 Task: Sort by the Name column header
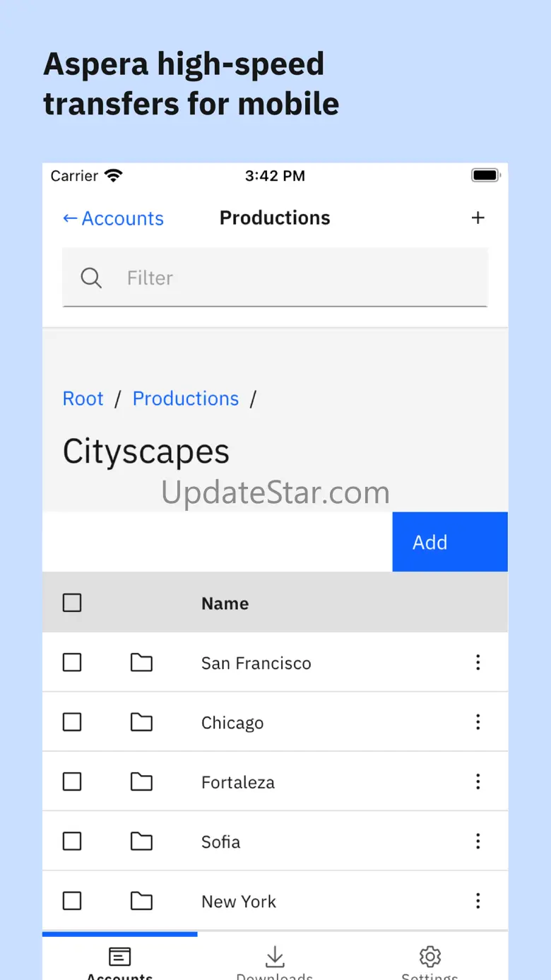(x=225, y=603)
